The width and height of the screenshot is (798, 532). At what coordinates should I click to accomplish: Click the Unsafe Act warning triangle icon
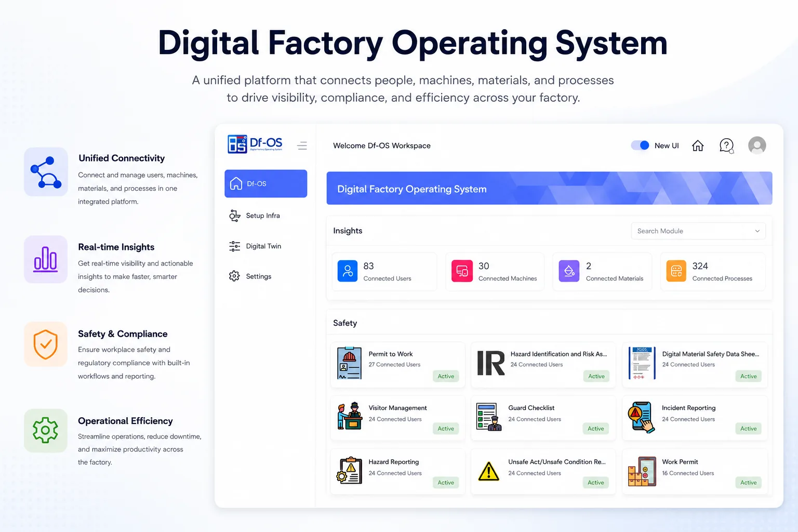pyautogui.click(x=488, y=471)
